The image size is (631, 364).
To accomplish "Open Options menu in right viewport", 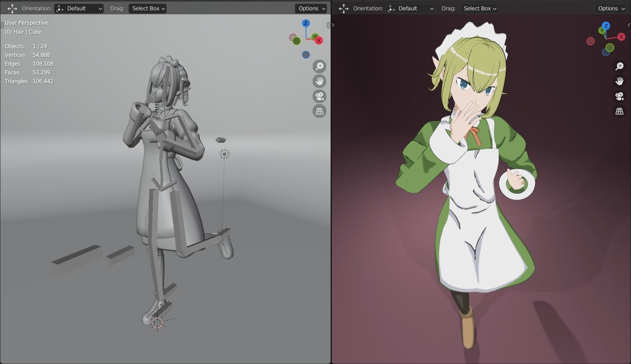I will [612, 8].
